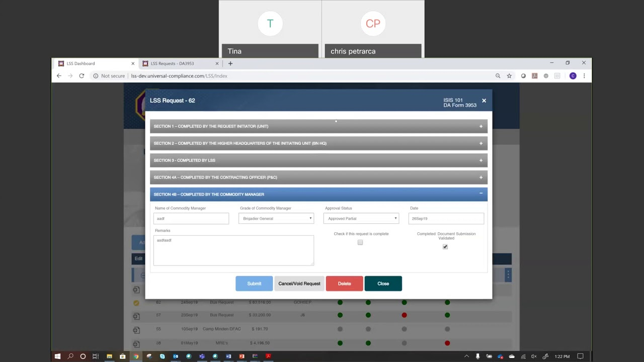Open Windows taskbar search
The image size is (644, 362).
70,356
